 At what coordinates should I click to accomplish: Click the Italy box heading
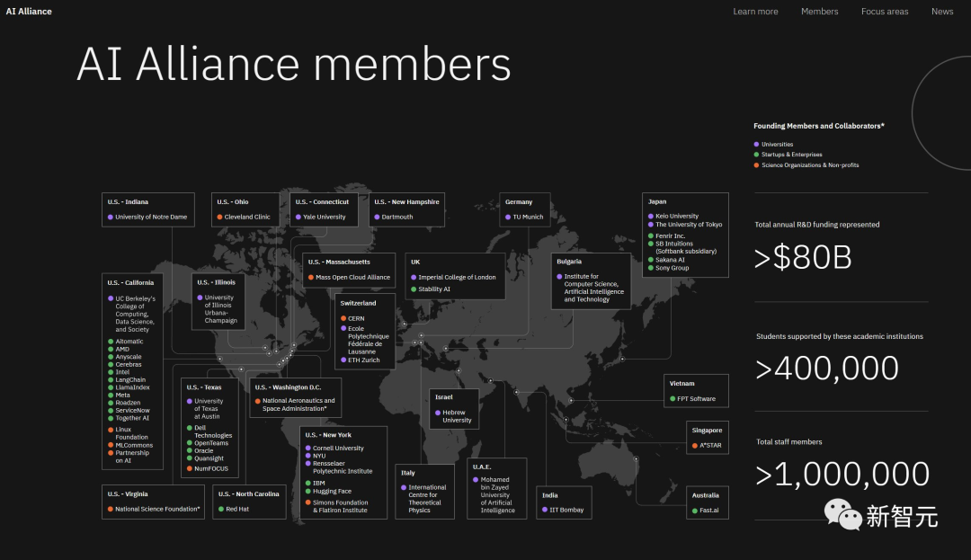(x=408, y=473)
